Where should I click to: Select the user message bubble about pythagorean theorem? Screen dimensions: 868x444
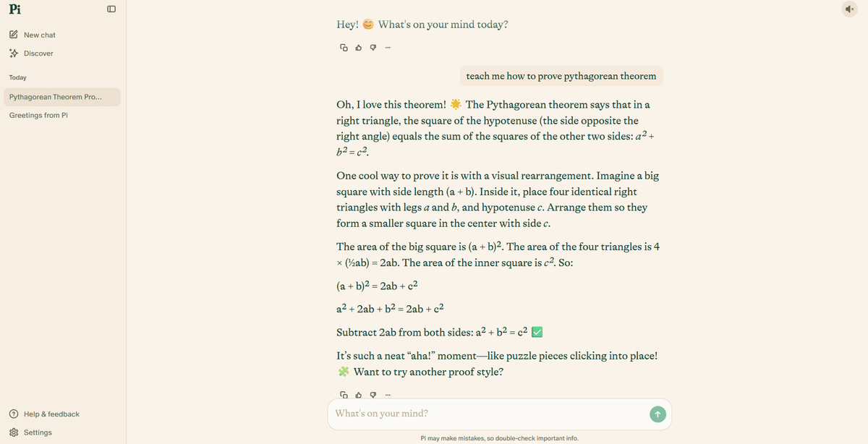(561, 76)
